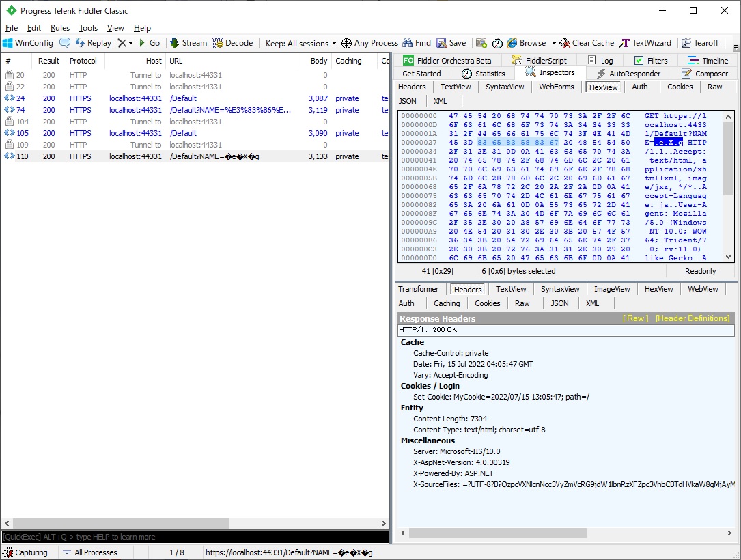The height and width of the screenshot is (560, 741).
Task: Click the QuickExec command input box
Action: [x=195, y=537]
